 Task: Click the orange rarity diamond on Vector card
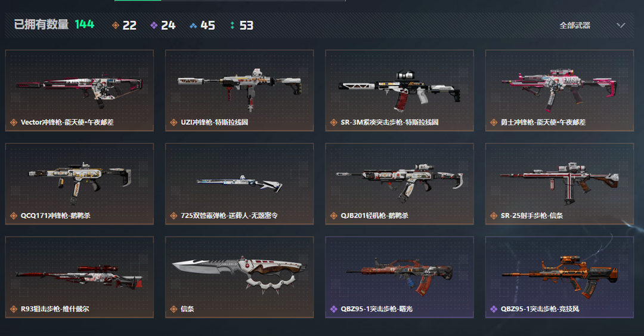pos(14,122)
